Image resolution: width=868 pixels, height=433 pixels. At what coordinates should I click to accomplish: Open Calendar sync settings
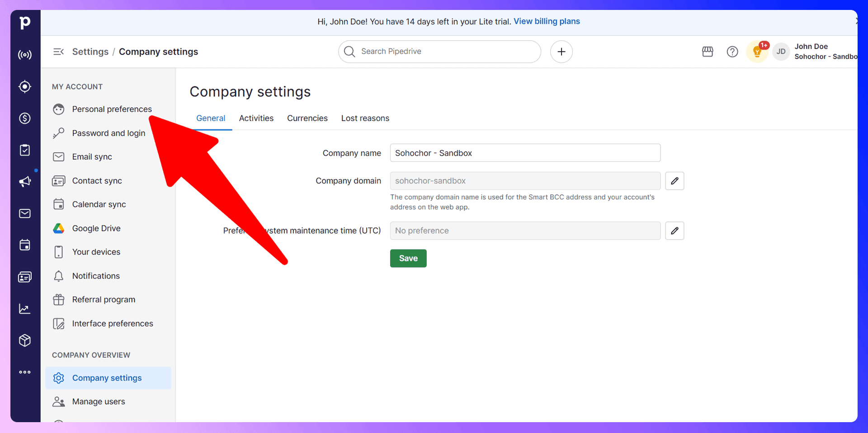tap(108, 204)
